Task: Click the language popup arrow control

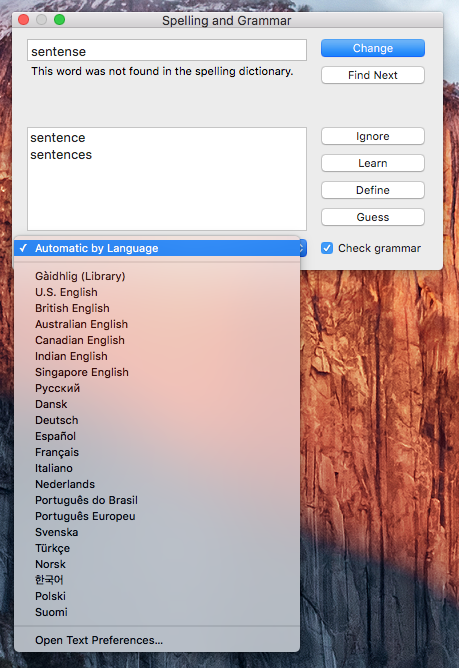Action: (x=303, y=248)
